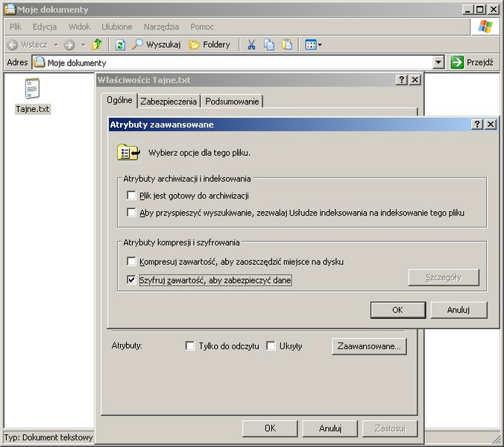Click the Paste clipboard icon
Image resolution: width=504 pixels, height=447 pixels.
(x=287, y=45)
